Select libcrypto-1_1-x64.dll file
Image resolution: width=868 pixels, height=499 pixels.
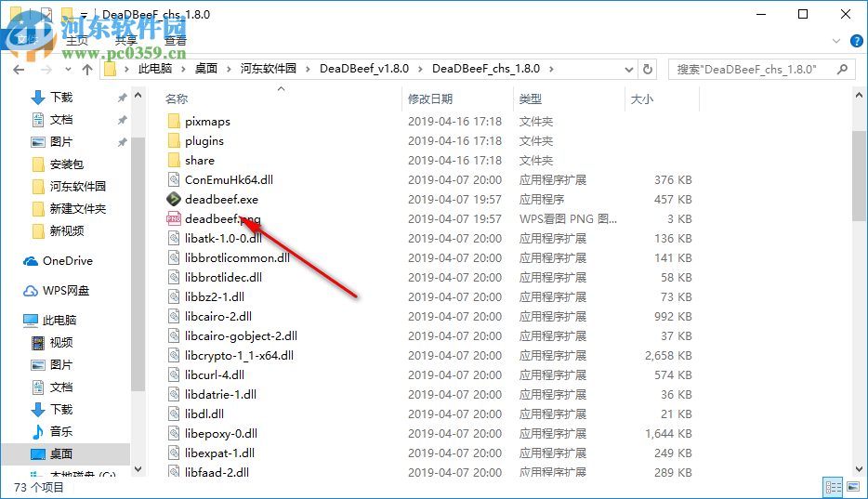(239, 355)
